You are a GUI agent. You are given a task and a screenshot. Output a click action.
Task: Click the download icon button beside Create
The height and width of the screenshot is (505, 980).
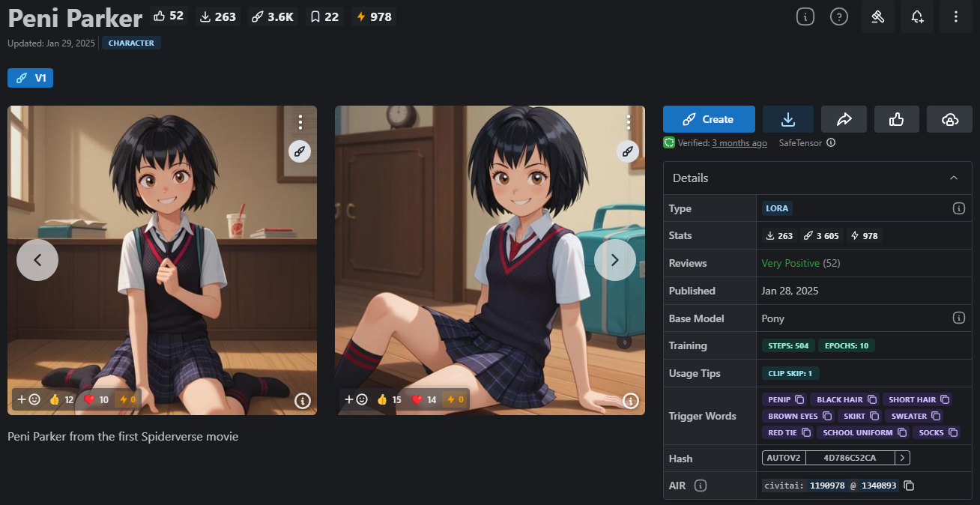[x=787, y=119]
